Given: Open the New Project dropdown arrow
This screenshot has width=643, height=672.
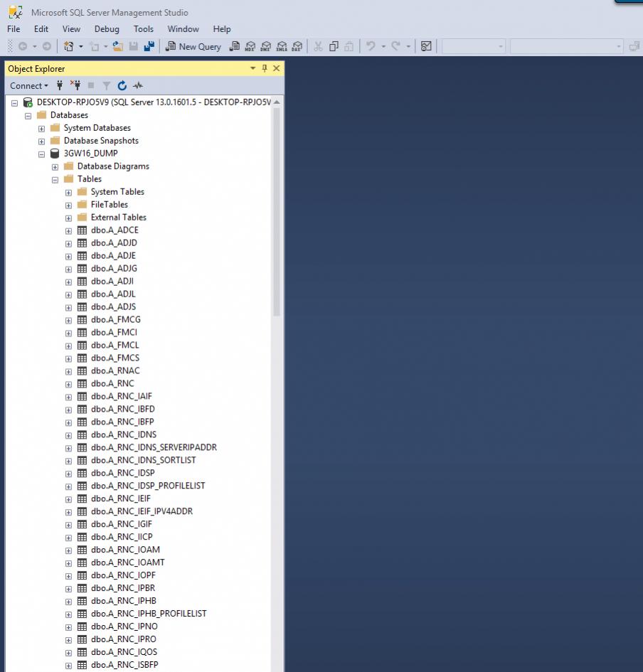Looking at the screenshot, I should pyautogui.click(x=80, y=46).
